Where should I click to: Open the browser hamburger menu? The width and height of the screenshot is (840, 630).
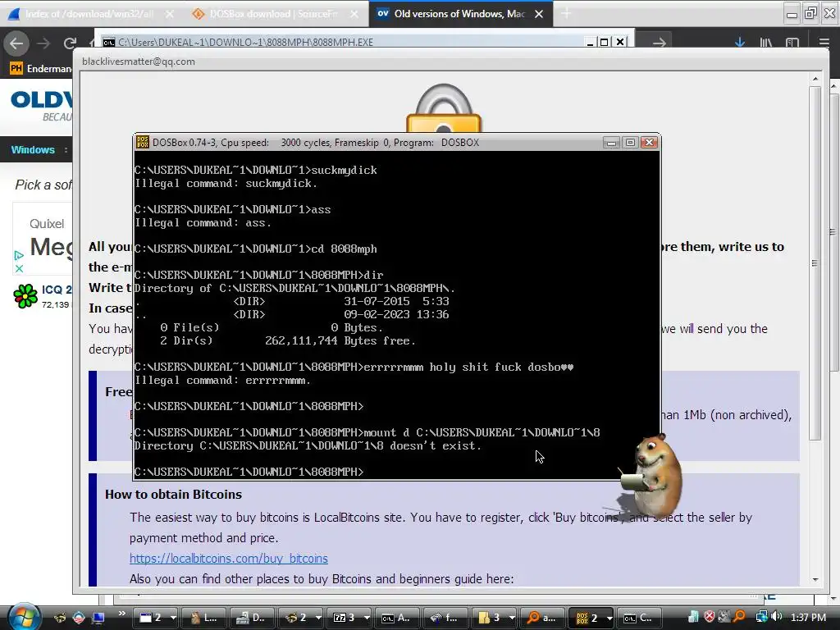pos(824,43)
